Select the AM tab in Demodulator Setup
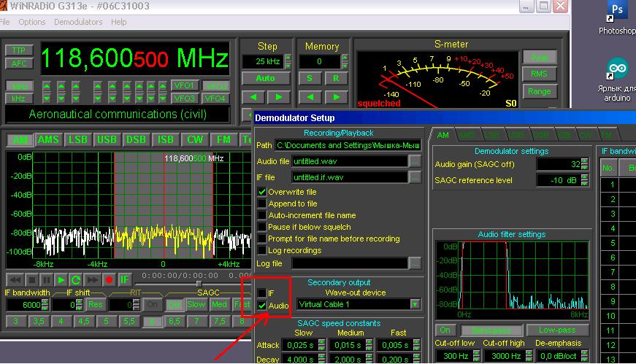The image size is (636, 364). 443,135
